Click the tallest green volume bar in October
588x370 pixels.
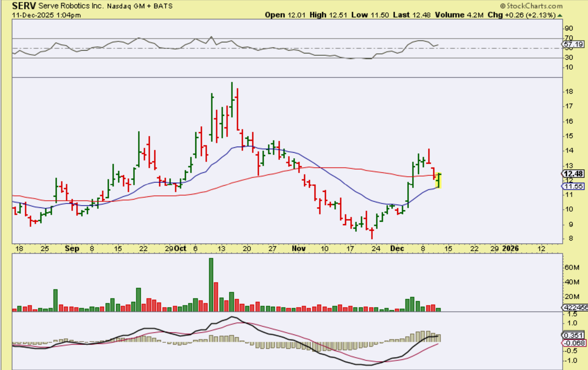211,285
